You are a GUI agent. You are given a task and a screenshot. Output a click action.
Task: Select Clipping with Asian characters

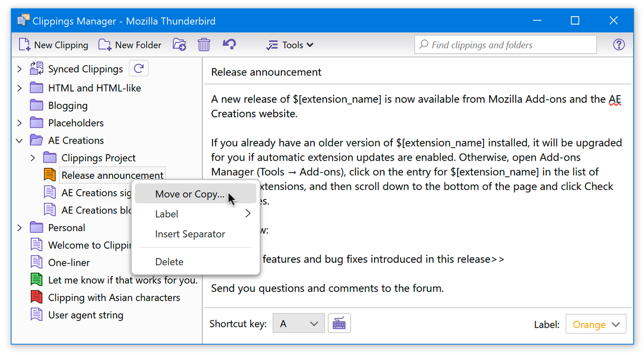pos(114,298)
